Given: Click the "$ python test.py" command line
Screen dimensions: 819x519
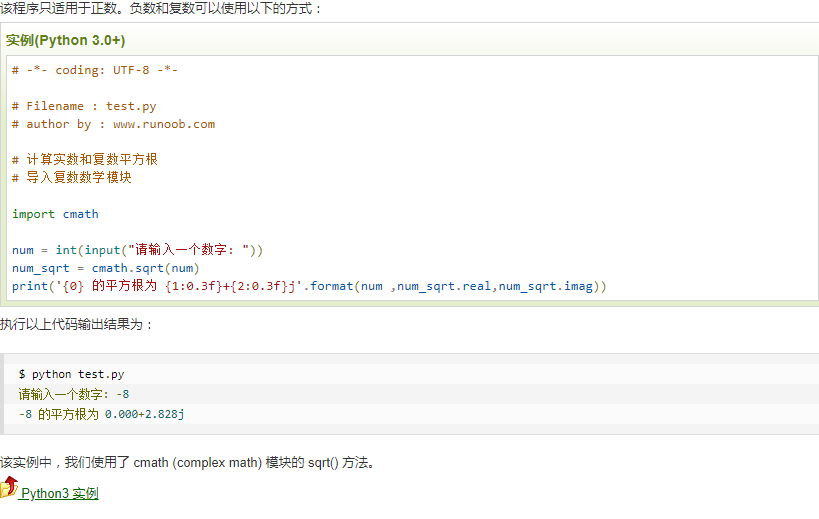Looking at the screenshot, I should pyautogui.click(x=71, y=374).
